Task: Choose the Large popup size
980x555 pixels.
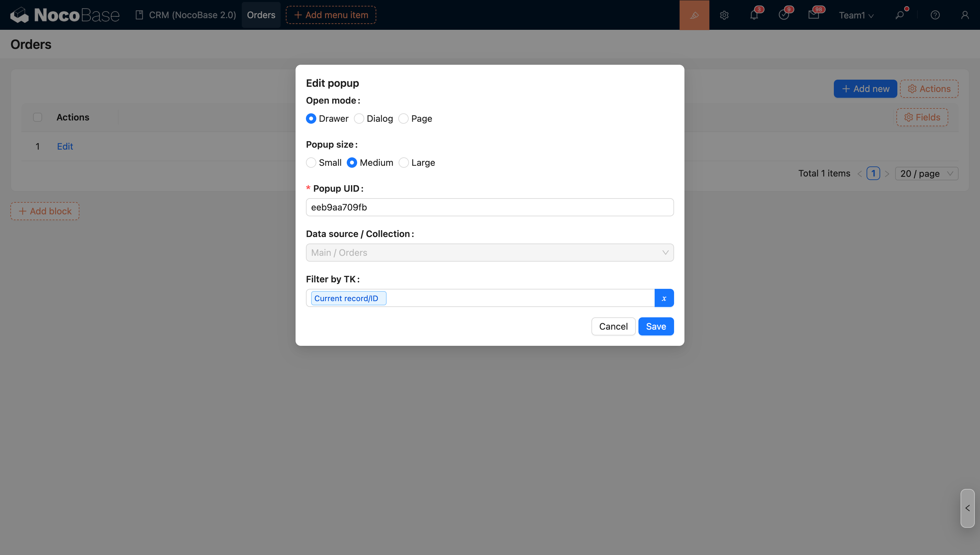Action: point(403,163)
